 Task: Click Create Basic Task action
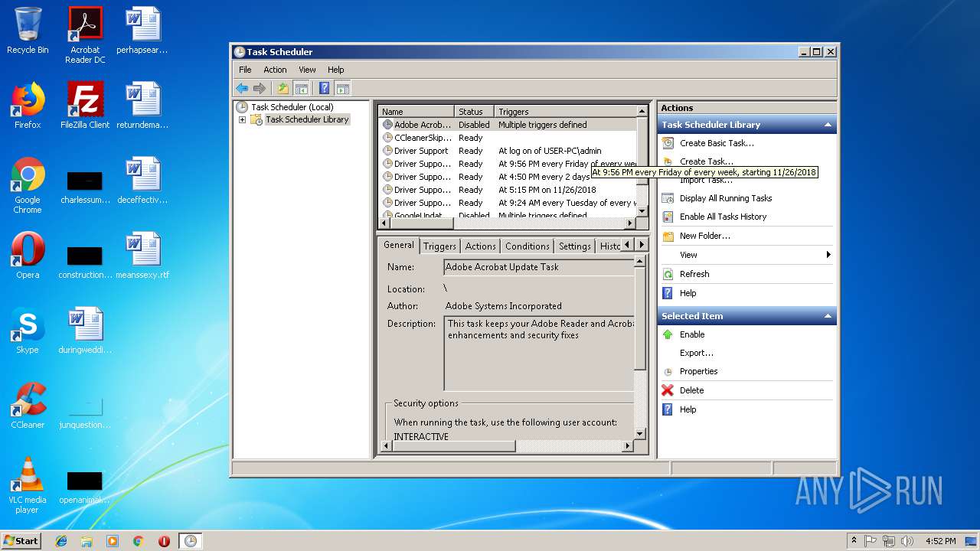coord(716,143)
